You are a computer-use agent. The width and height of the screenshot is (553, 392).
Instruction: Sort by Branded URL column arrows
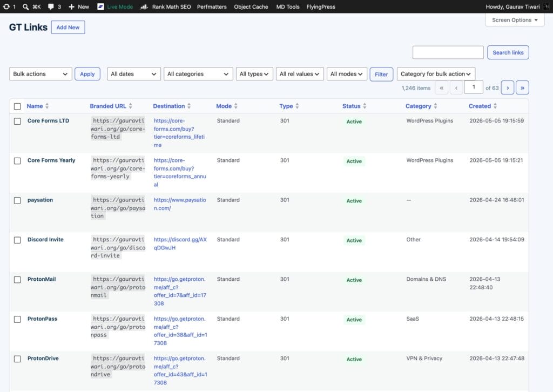[131, 106]
